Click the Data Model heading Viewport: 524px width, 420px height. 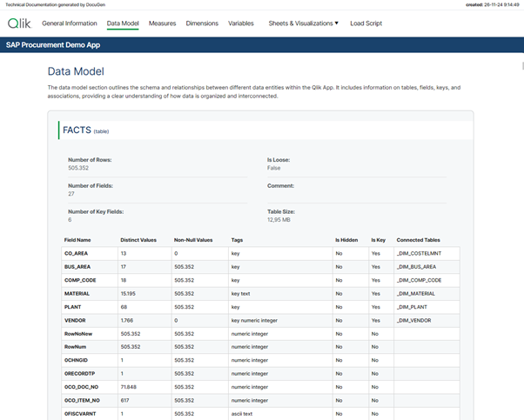pyautogui.click(x=76, y=71)
